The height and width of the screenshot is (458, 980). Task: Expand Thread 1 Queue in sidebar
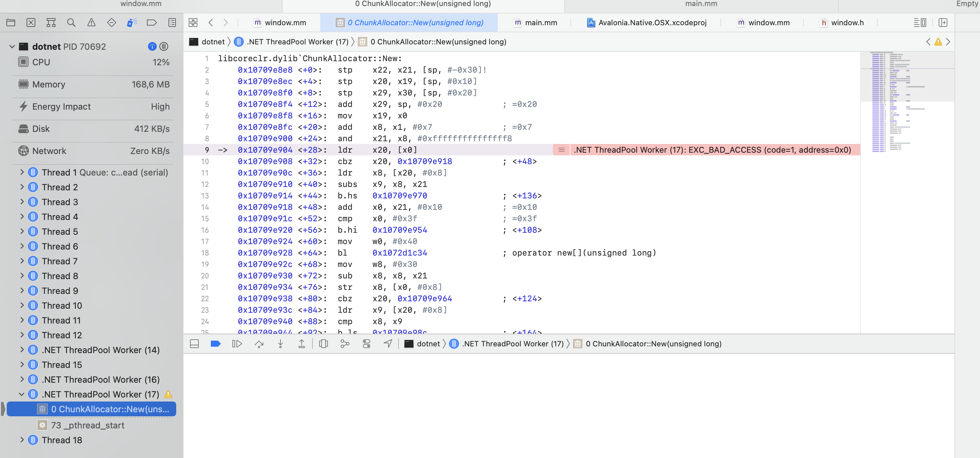(22, 172)
